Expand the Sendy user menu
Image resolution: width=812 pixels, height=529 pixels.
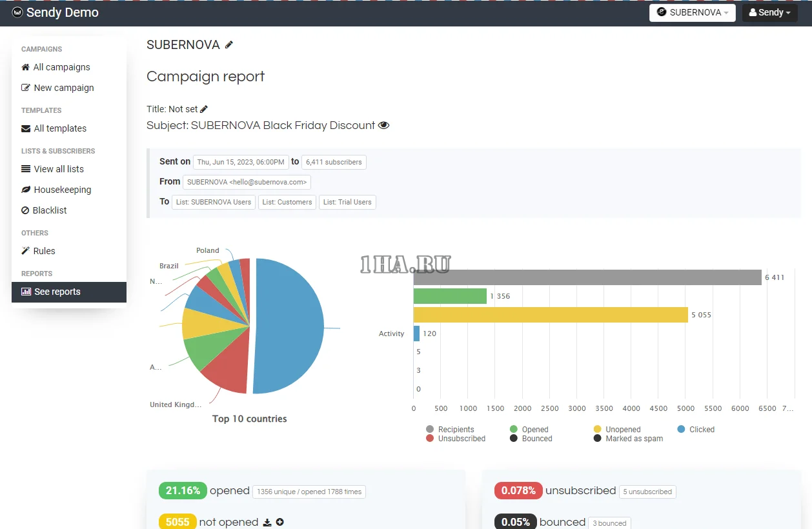click(x=769, y=12)
